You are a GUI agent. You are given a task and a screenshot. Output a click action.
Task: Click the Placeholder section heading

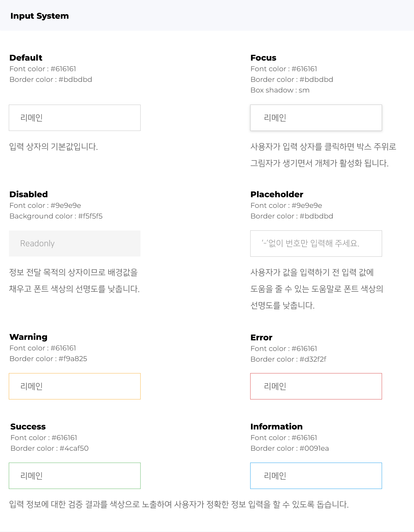tap(277, 194)
